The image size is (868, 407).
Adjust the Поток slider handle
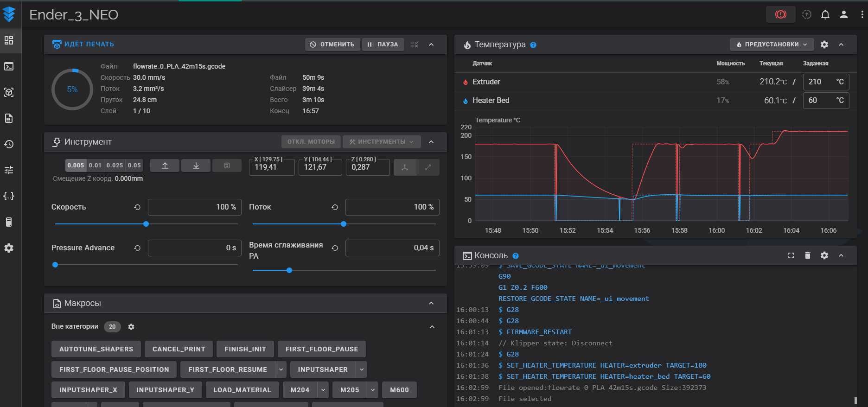coord(344,224)
